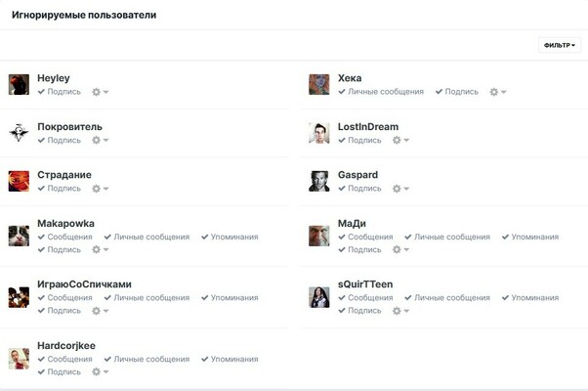Click the Покровитель avatar image

19,133
